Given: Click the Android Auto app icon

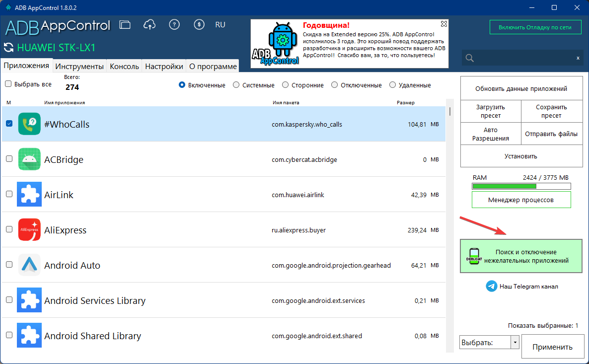Looking at the screenshot, I should [29, 265].
